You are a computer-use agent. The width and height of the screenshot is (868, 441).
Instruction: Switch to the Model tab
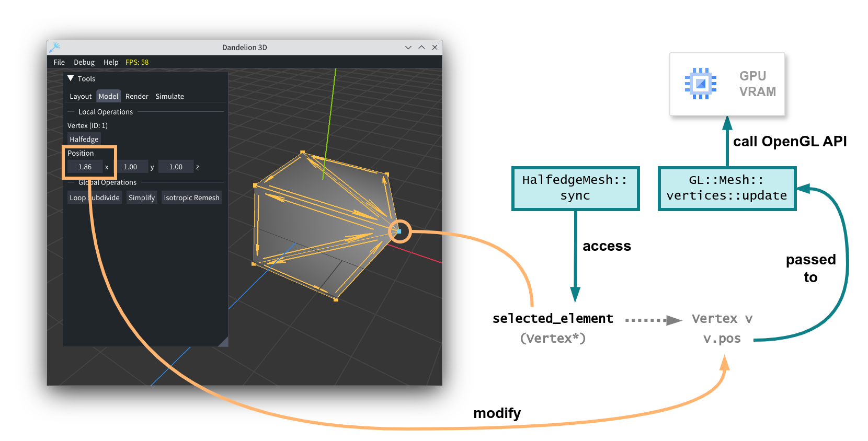pyautogui.click(x=109, y=96)
